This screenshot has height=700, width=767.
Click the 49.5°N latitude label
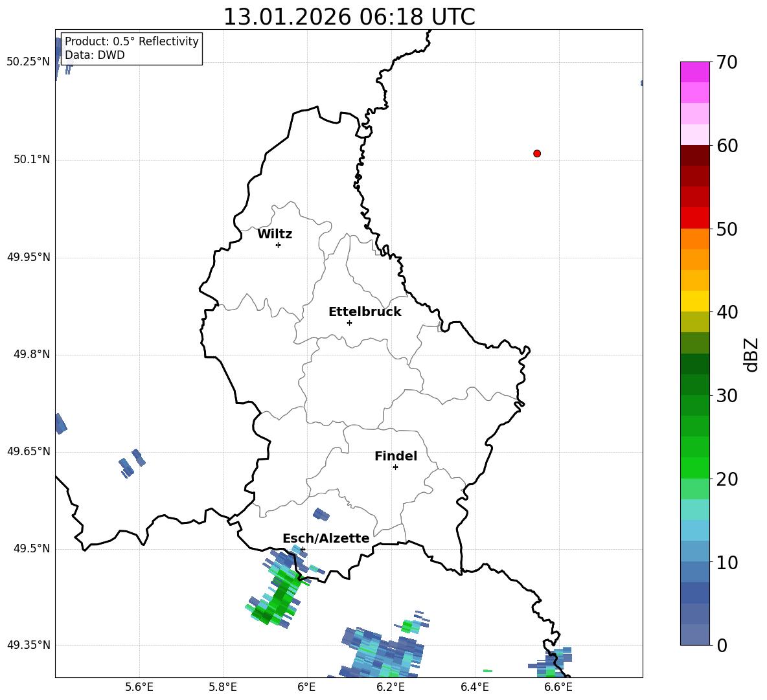click(31, 548)
